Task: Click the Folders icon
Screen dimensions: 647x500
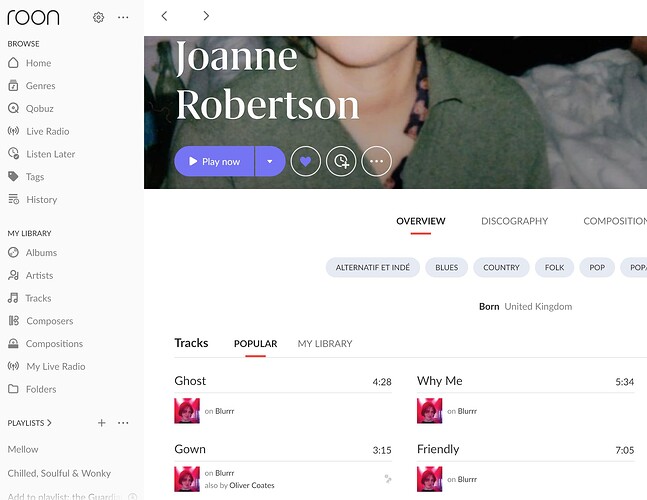Action: pos(13,389)
